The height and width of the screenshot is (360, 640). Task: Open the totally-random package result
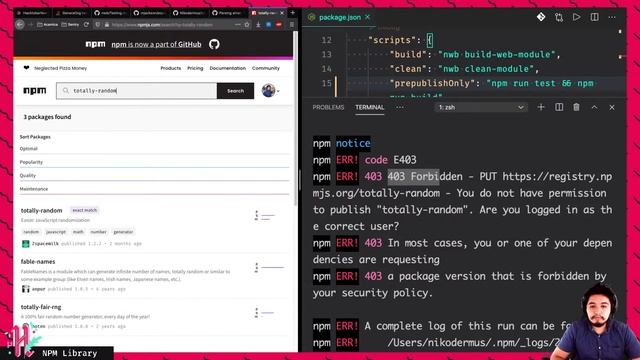[42, 211]
